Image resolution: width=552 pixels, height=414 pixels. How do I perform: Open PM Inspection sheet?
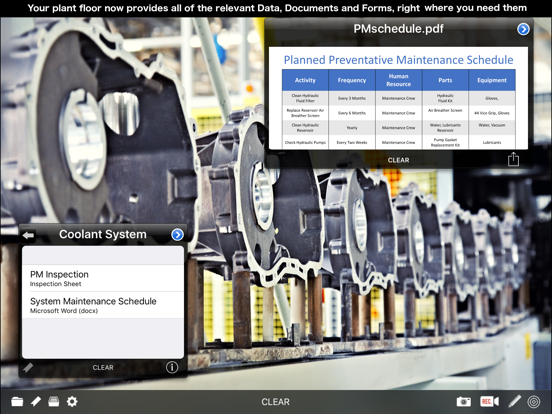[103, 278]
